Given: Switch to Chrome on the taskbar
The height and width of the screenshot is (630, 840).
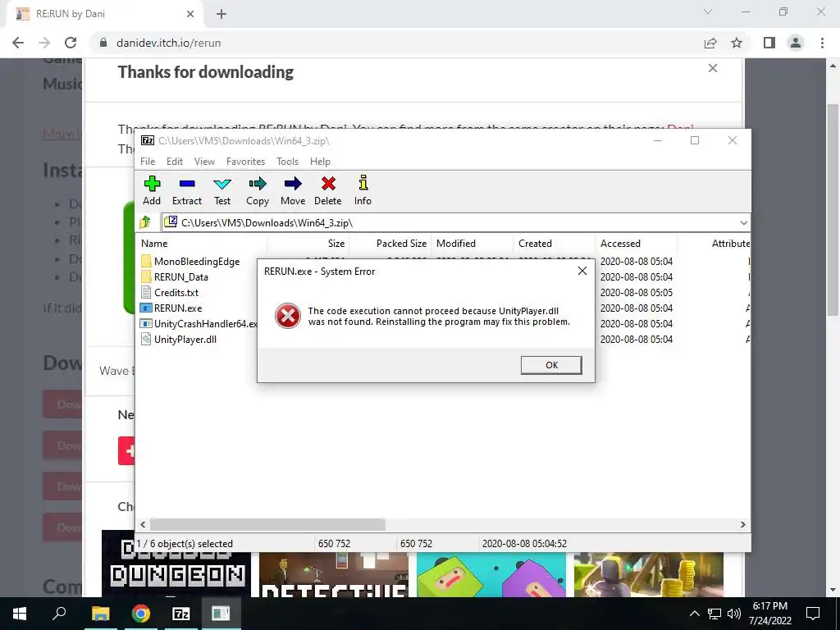Looking at the screenshot, I should pyautogui.click(x=140, y=614).
